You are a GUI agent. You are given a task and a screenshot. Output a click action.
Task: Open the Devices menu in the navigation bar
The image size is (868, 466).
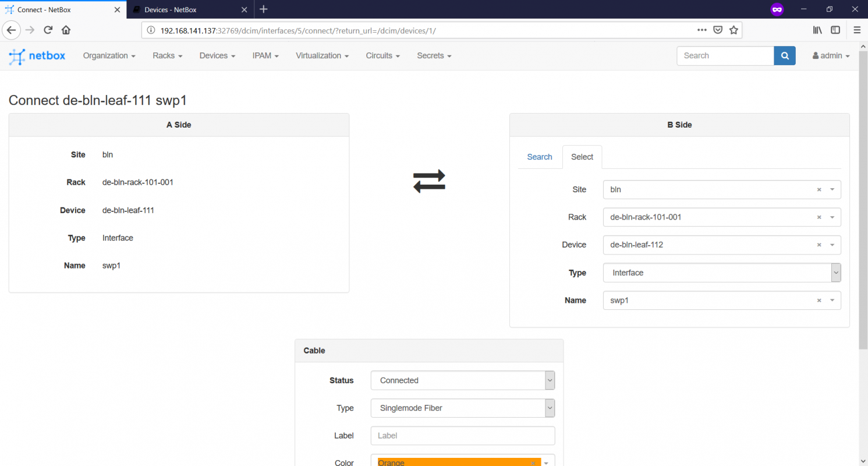pyautogui.click(x=217, y=55)
